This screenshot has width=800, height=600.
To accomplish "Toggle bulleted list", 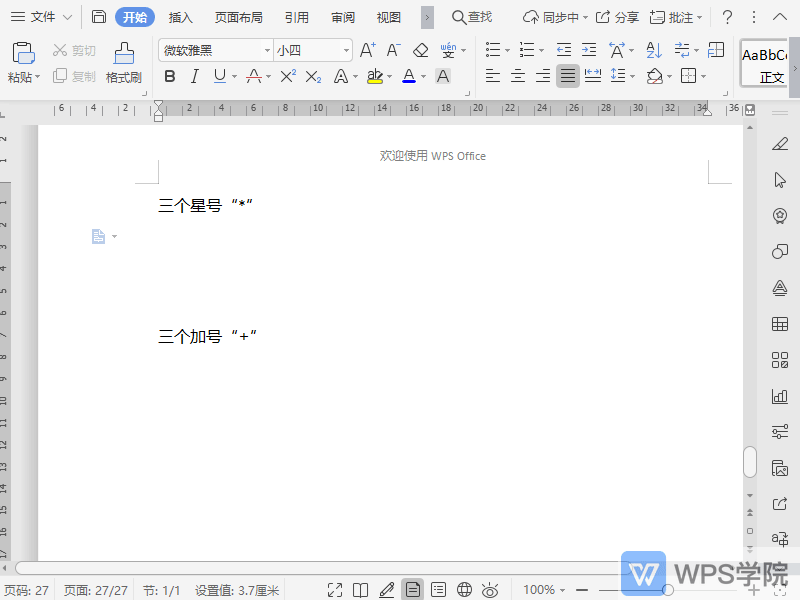I will 493,50.
